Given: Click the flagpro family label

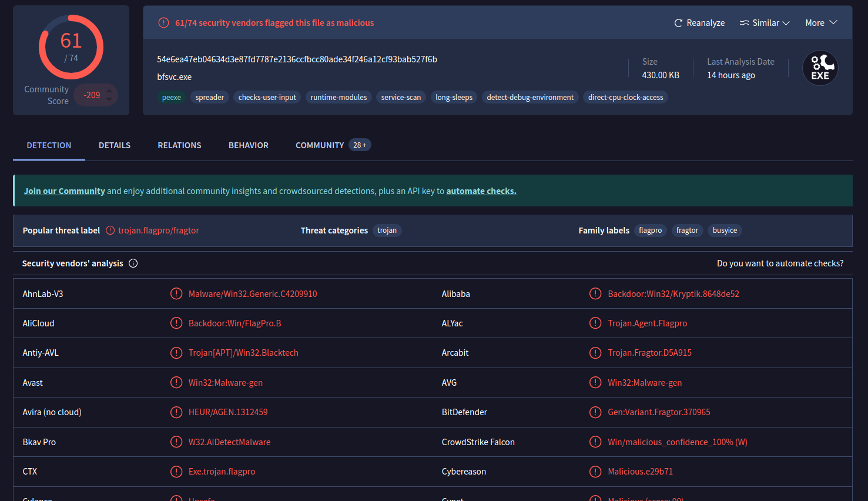Looking at the screenshot, I should pyautogui.click(x=651, y=231).
